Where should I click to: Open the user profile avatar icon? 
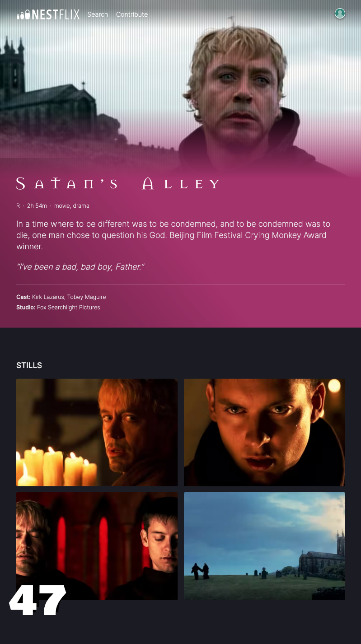(340, 14)
